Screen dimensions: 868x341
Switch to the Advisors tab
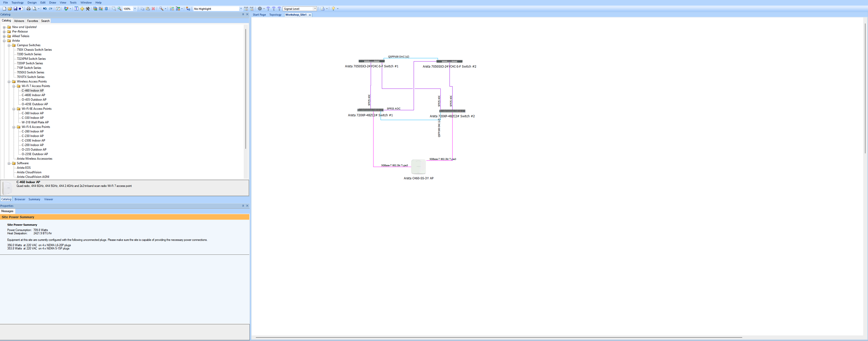pyautogui.click(x=19, y=21)
